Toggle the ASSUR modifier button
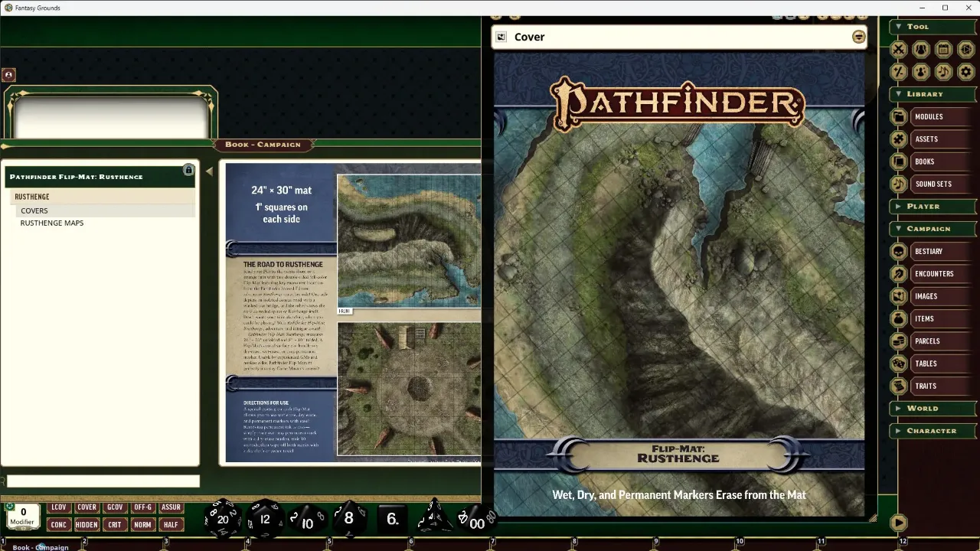This screenshot has width=980, height=551. pos(171,507)
